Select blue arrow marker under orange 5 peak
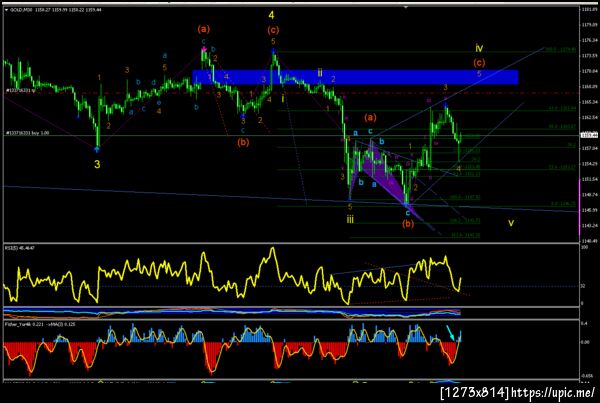 click(273, 50)
